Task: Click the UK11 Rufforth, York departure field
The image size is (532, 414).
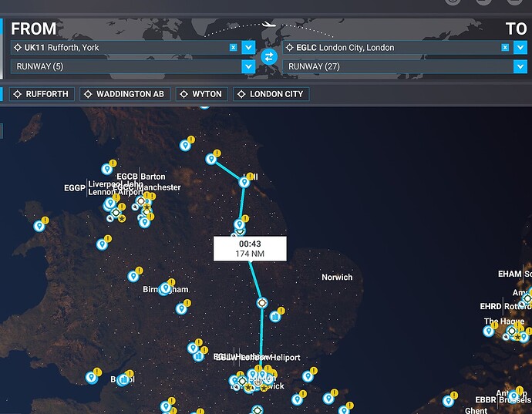Action: [125, 48]
